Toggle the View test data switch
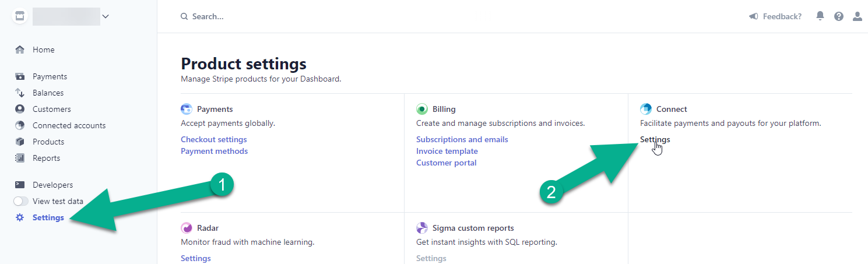Viewport: 868px width, 264px height. click(21, 201)
